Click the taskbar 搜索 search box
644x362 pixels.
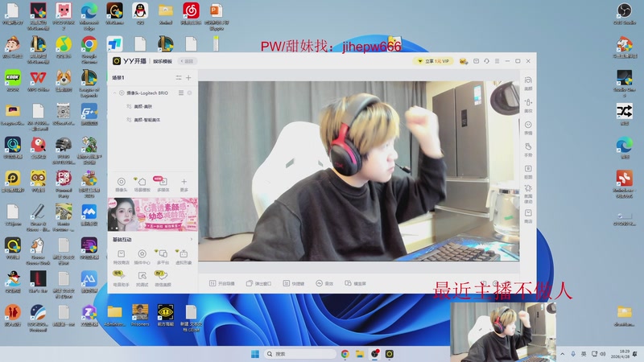[x=299, y=354]
